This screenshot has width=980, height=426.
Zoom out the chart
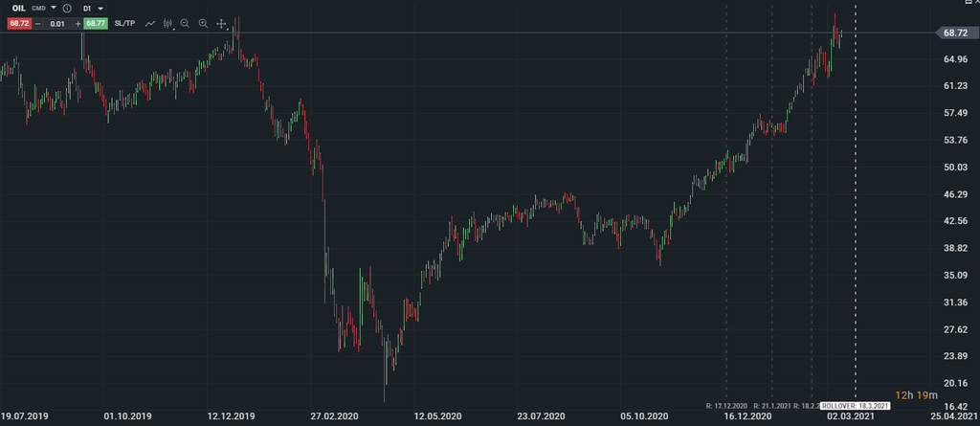[185, 22]
